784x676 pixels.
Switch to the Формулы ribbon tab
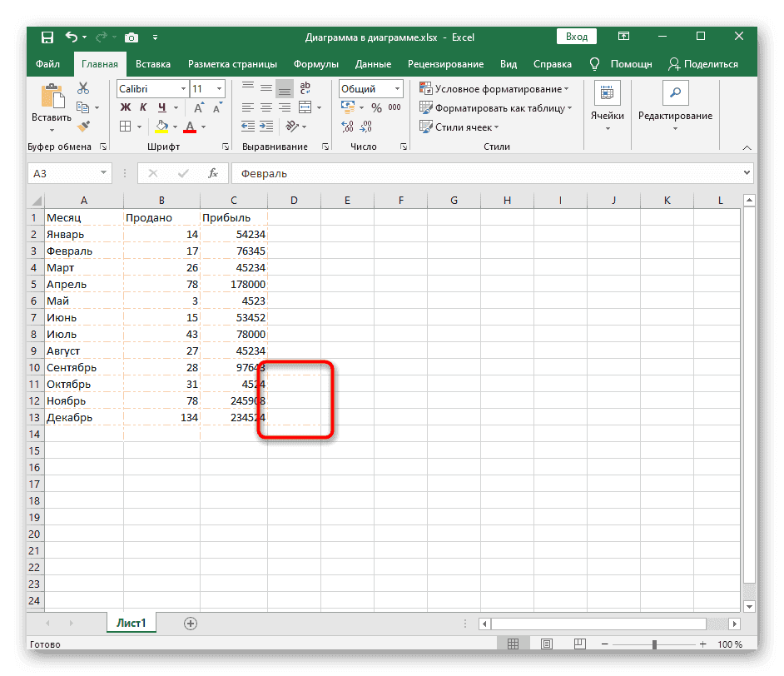tap(315, 64)
